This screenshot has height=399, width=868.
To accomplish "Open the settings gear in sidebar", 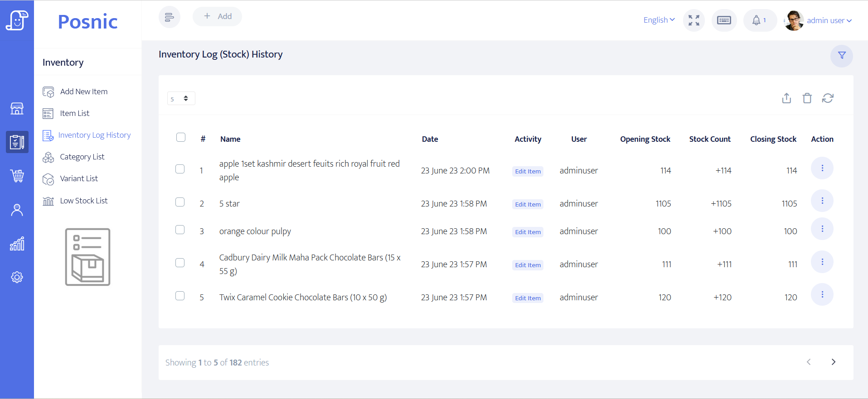I will click(17, 277).
